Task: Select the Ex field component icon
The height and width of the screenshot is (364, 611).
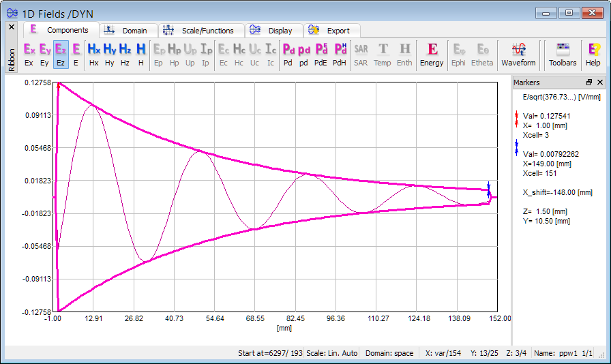Action: pos(29,55)
